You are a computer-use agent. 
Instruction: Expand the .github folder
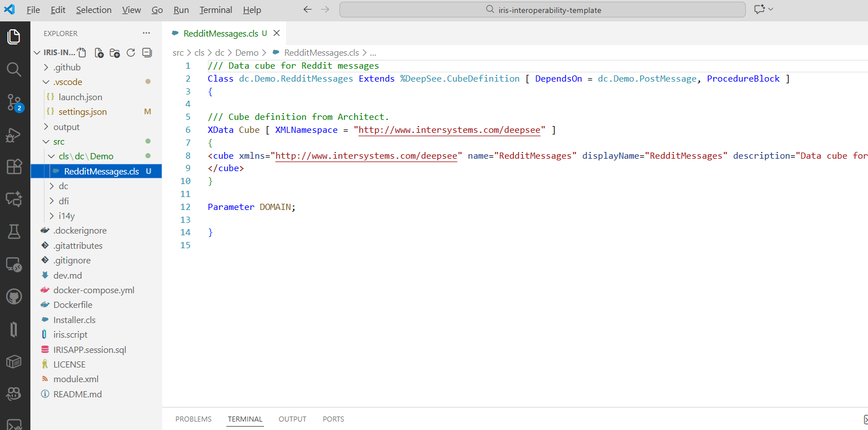click(66, 68)
